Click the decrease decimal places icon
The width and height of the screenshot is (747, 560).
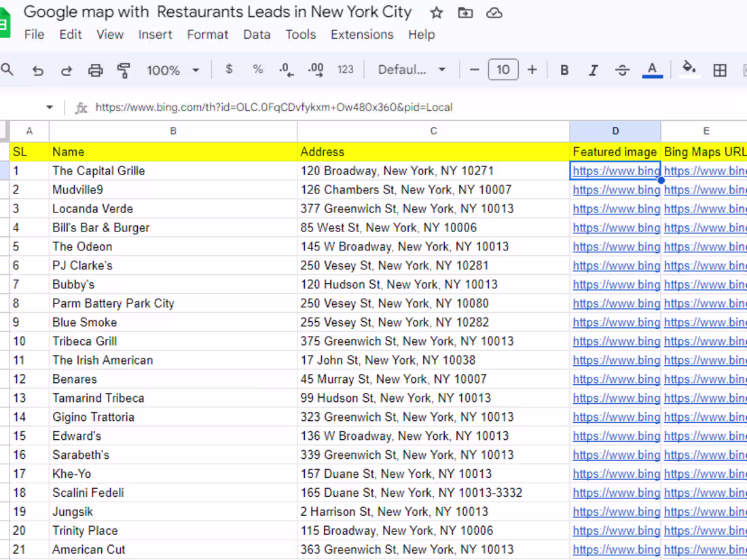287,70
